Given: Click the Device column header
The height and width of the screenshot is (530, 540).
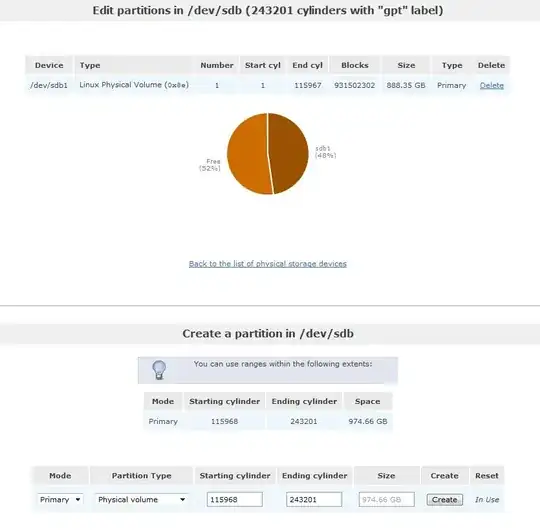Looking at the screenshot, I should coord(49,65).
